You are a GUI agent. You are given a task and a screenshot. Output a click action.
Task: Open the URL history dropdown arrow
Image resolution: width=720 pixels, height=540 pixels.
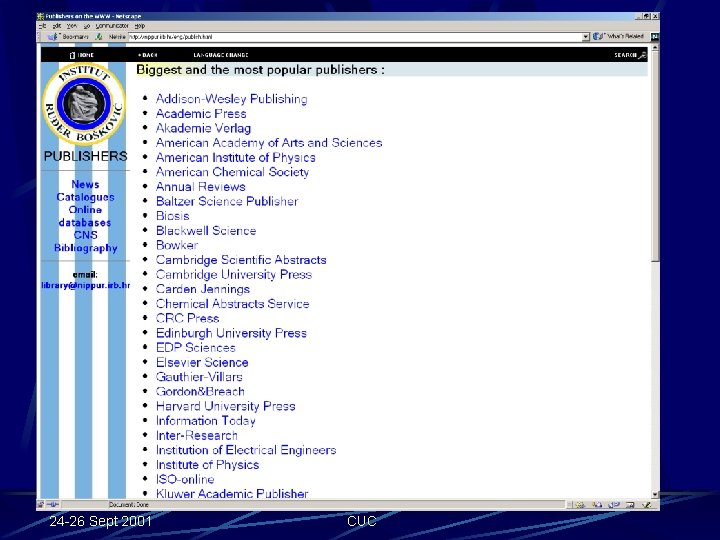tap(585, 37)
